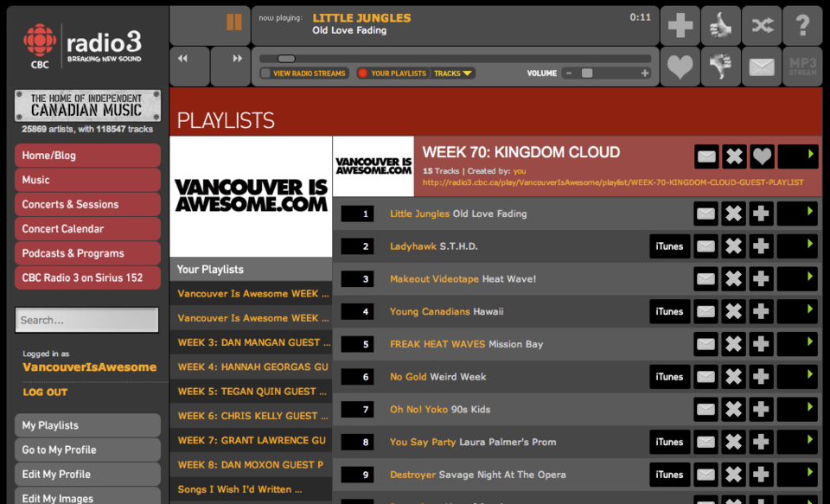This screenshot has height=504, width=830.
Task: Open the Concert Calendar
Action: point(87,229)
